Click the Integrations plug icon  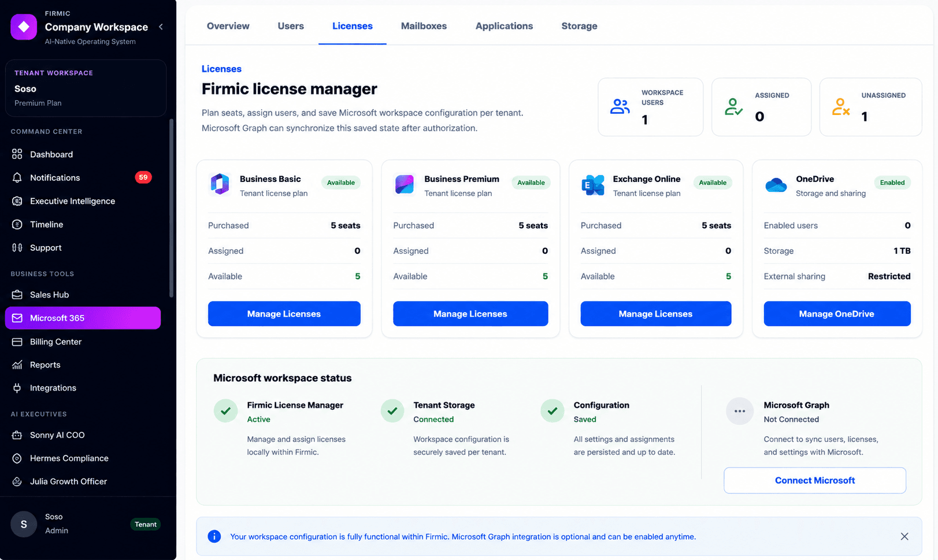click(17, 388)
